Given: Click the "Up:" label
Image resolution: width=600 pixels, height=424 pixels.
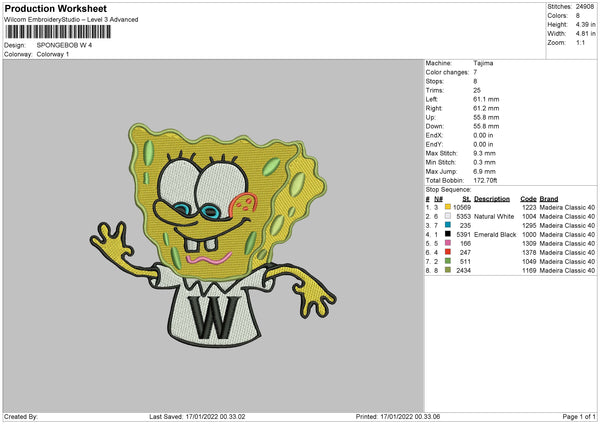Looking at the screenshot, I should click(430, 117).
